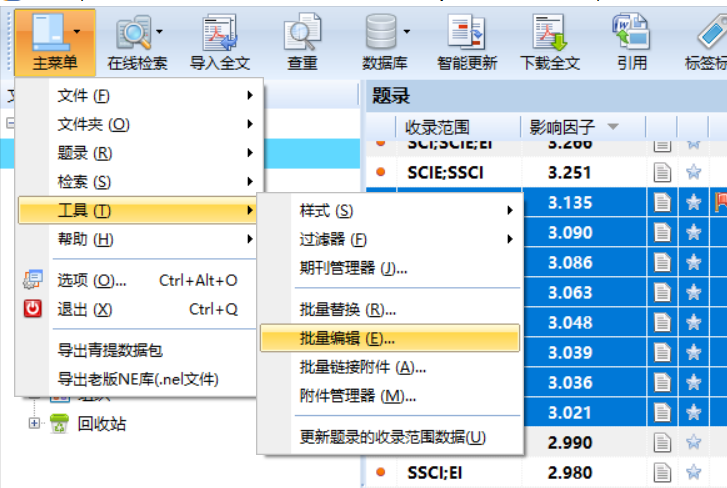Click document icon in 3.251 row

662,172
